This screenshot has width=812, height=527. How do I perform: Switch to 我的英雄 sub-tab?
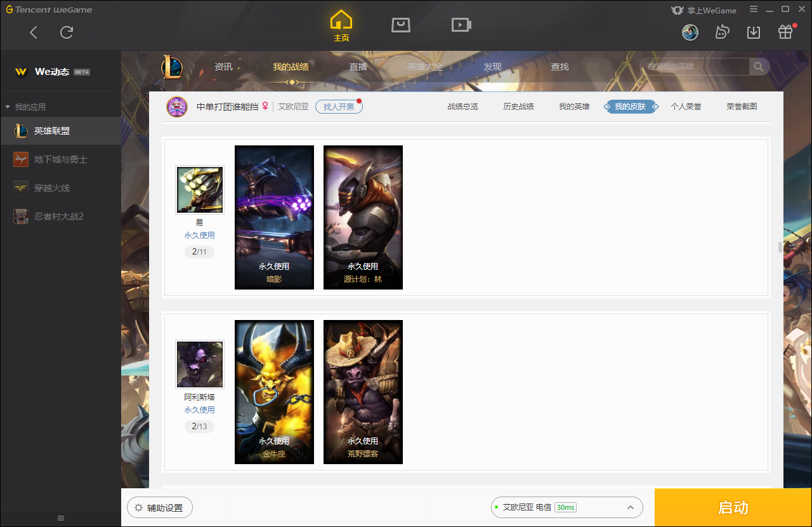(575, 107)
